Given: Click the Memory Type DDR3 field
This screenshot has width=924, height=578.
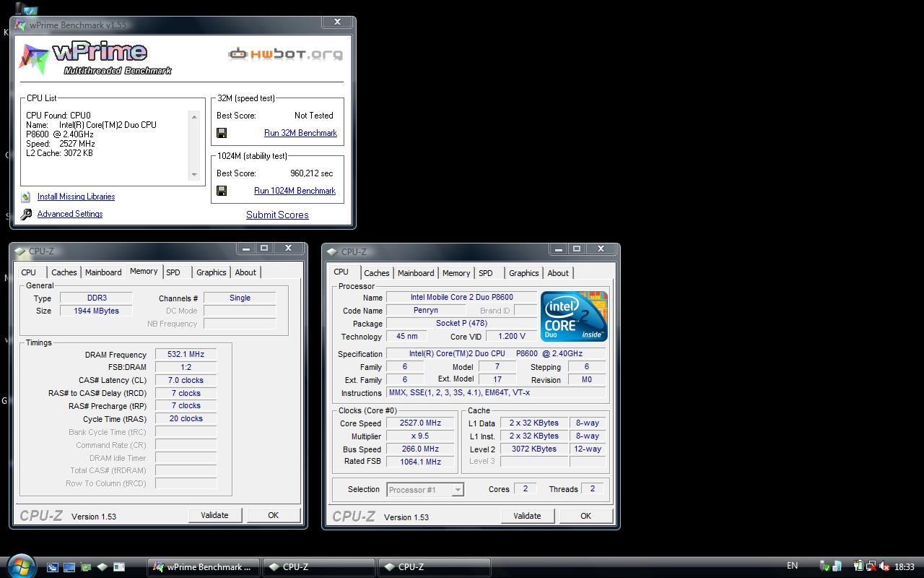Looking at the screenshot, I should click(x=96, y=298).
